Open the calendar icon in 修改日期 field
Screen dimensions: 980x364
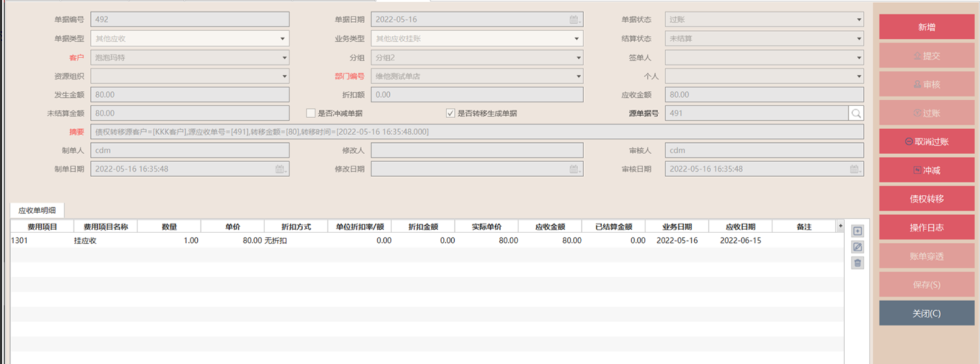tap(574, 169)
